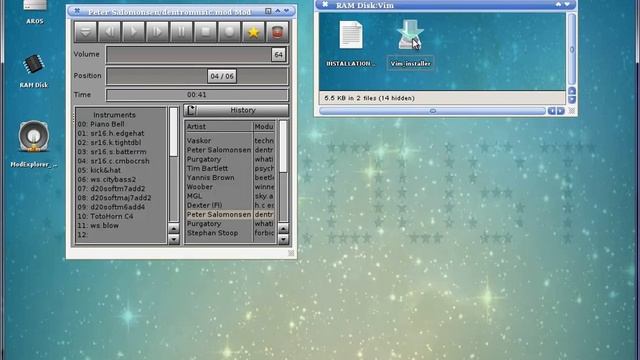Click RAM Disk window scroll-right arrow

(561, 111)
